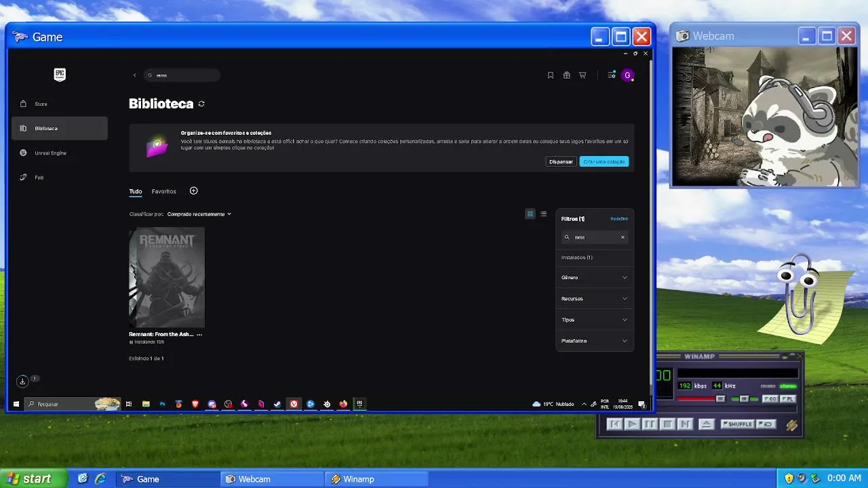The width and height of the screenshot is (868, 488).
Task: Expand the Recursos filter
Action: tap(595, 298)
